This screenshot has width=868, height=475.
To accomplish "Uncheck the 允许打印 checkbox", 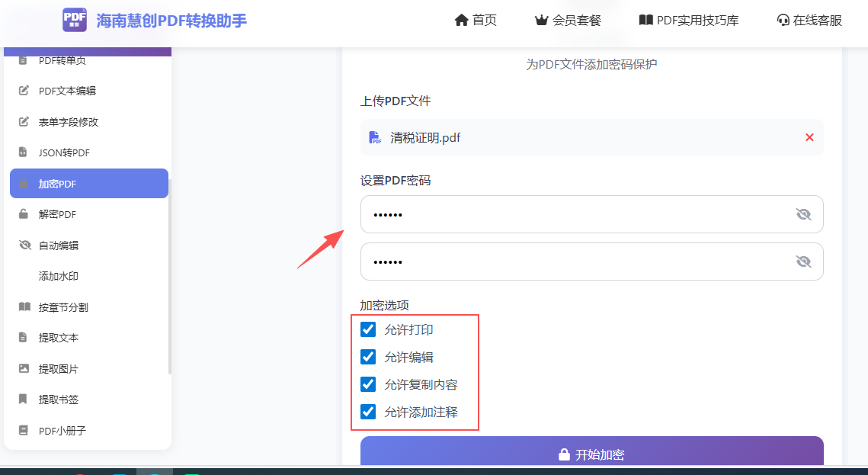I will [368, 329].
